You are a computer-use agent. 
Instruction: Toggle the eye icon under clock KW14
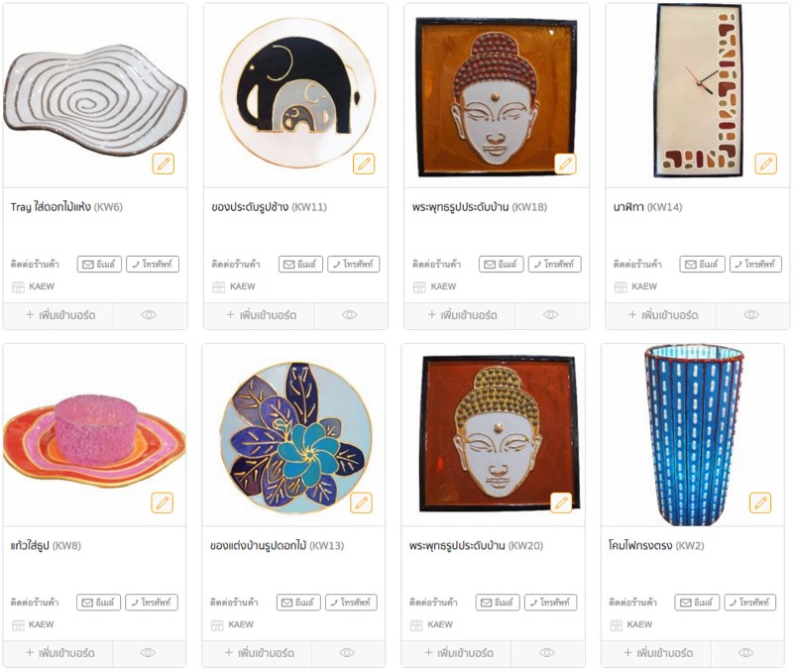point(751,315)
